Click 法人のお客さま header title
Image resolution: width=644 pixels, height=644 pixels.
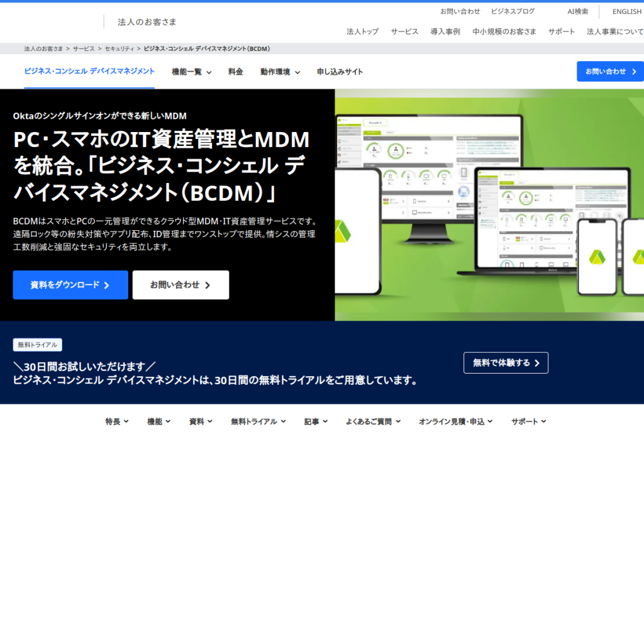(147, 22)
